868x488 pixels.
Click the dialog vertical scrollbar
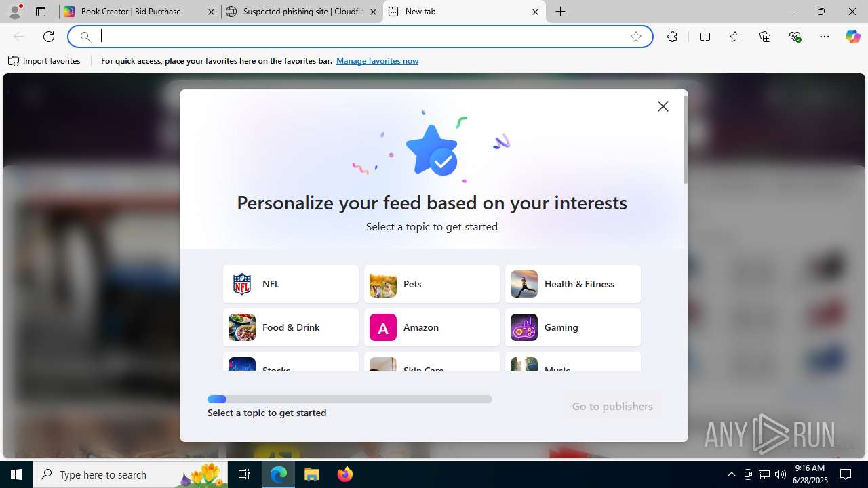[686, 140]
